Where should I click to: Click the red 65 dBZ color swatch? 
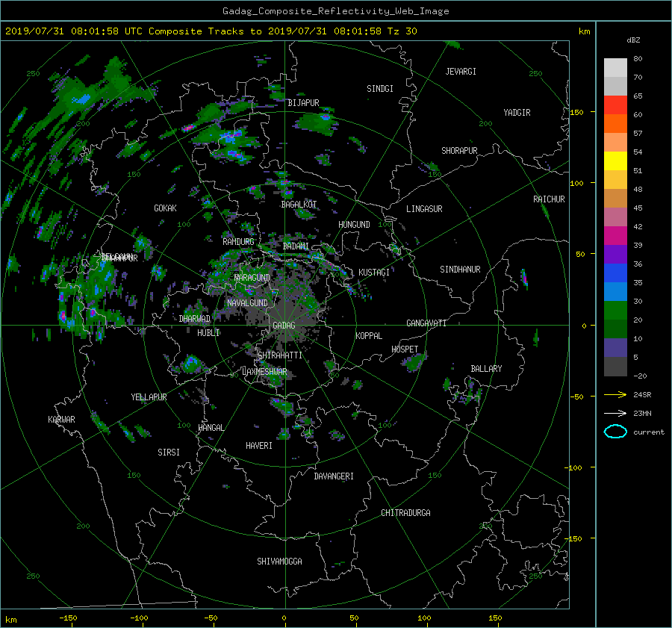(x=615, y=105)
